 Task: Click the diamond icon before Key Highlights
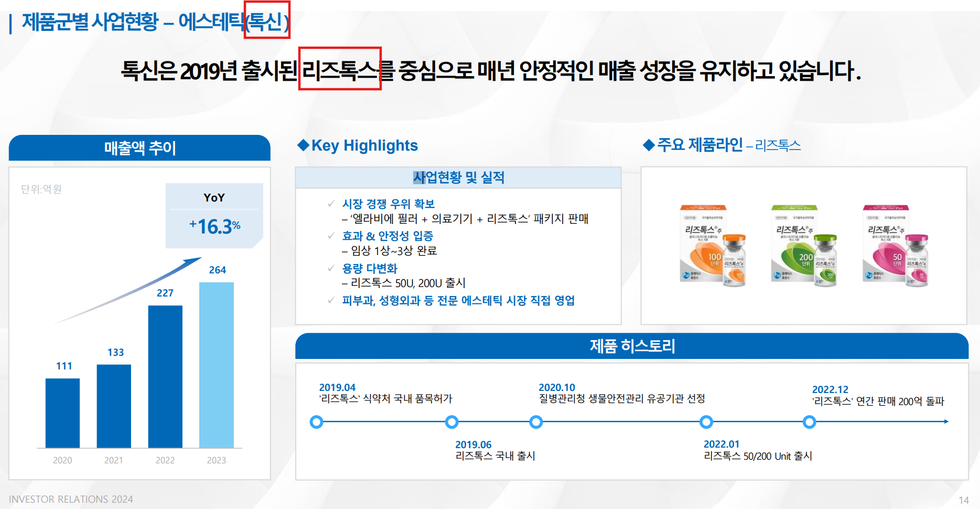(303, 145)
